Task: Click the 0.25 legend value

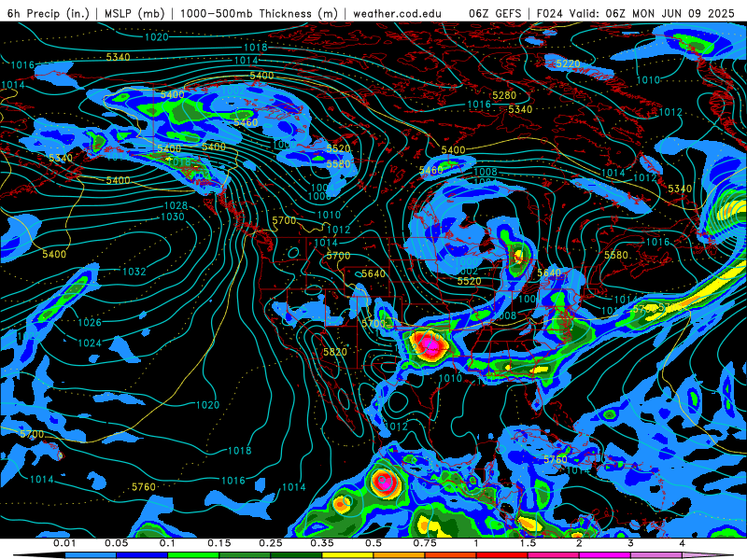Action: [271, 543]
